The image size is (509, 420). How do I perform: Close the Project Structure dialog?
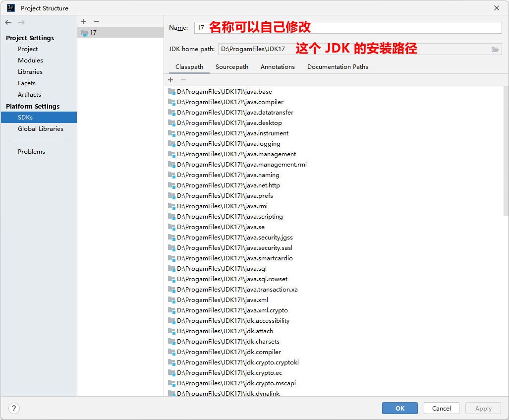point(496,8)
